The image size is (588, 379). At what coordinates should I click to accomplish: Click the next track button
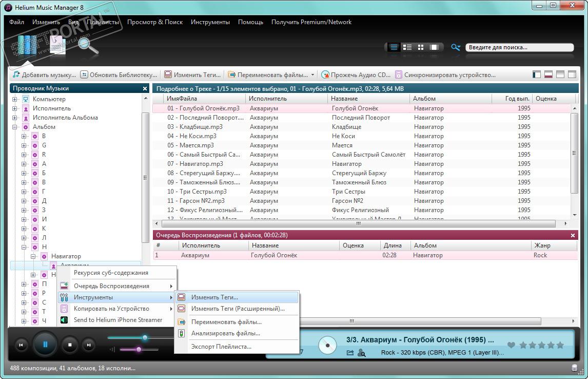88,345
